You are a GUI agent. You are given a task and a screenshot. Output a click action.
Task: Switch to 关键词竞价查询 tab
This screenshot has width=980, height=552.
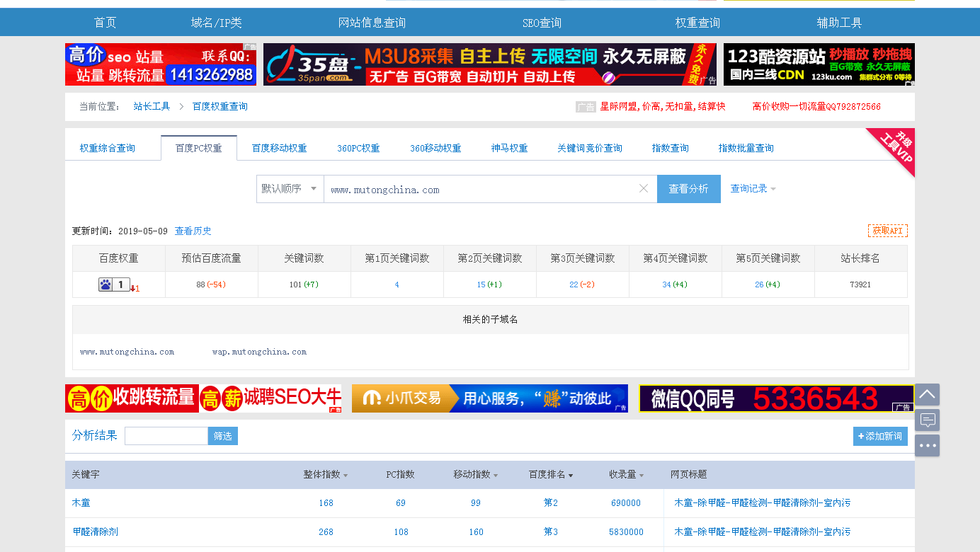[589, 149]
